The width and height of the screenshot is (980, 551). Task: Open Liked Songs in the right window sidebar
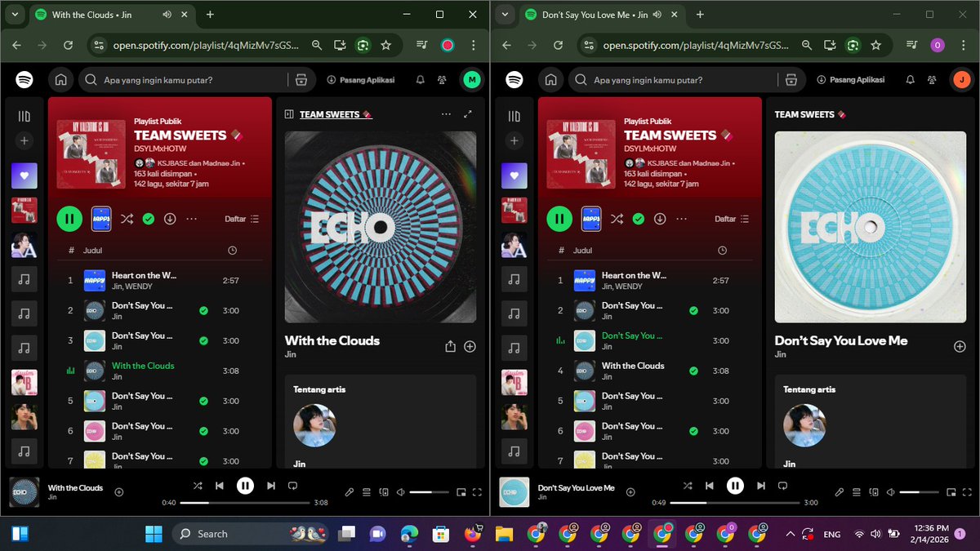(514, 176)
